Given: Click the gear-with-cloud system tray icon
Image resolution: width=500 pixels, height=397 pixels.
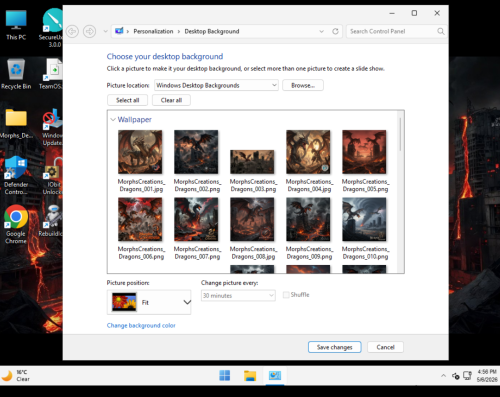Looking at the screenshot, I should 456,376.
